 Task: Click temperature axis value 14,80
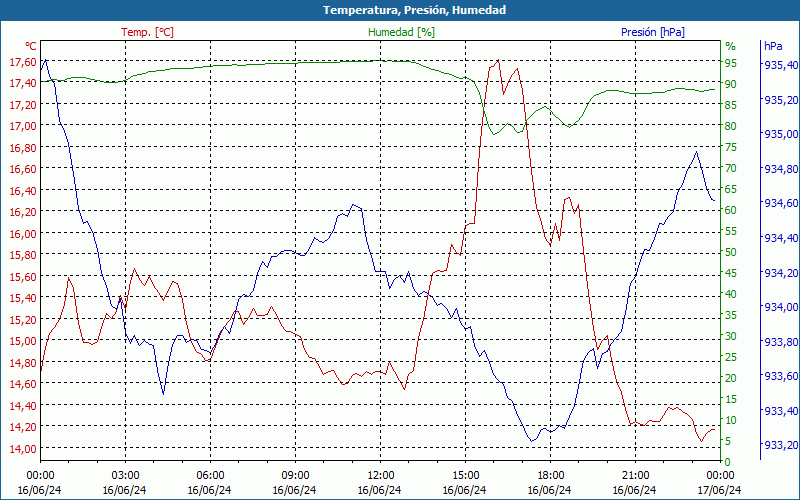pos(23,362)
